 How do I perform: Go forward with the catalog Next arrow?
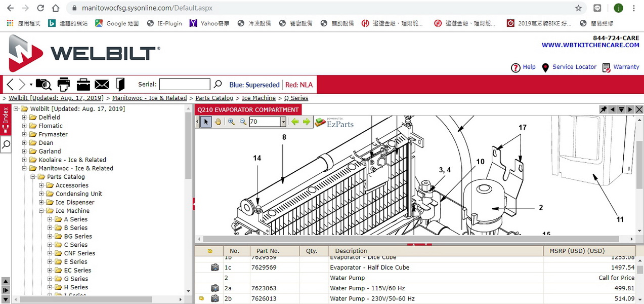[21, 84]
